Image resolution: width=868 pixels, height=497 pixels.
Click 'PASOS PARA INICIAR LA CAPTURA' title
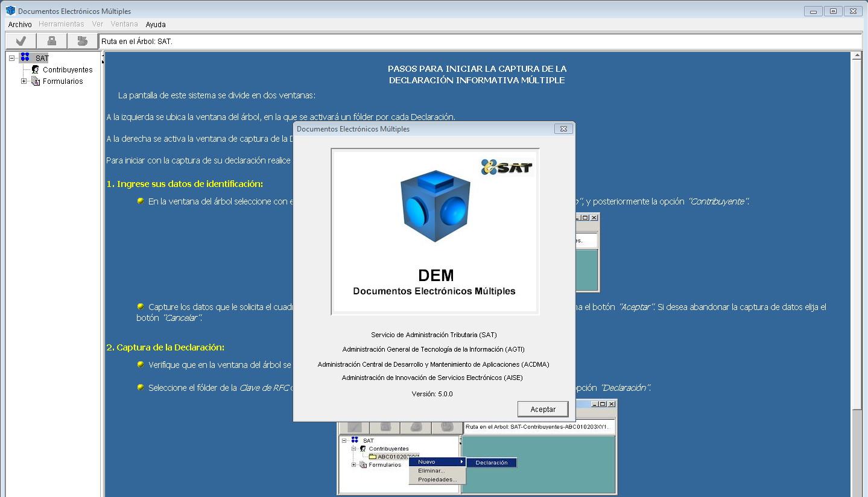477,69
